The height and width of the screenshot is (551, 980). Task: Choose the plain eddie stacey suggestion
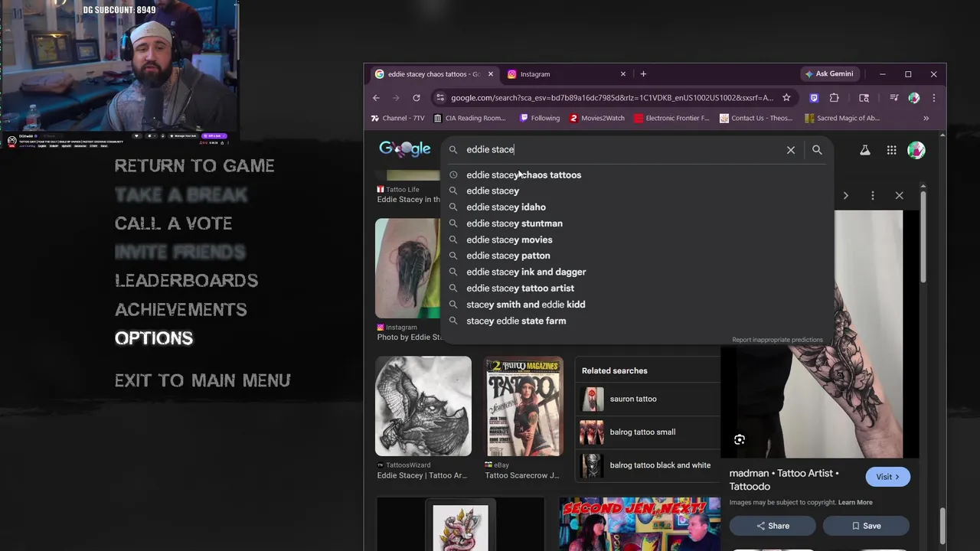pos(636,191)
